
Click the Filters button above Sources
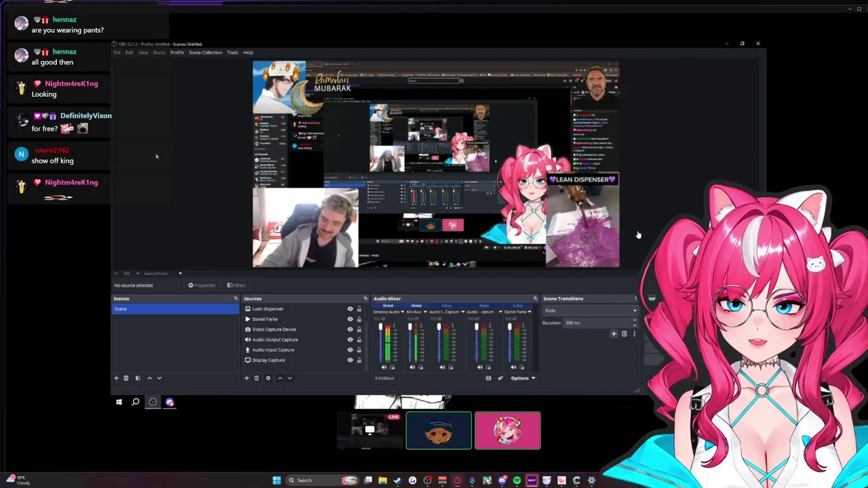[236, 285]
